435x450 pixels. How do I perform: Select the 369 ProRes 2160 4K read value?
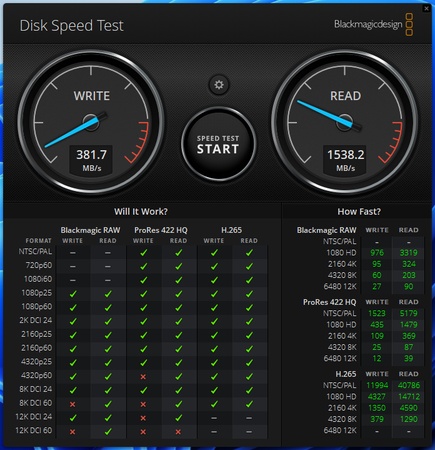click(x=409, y=336)
